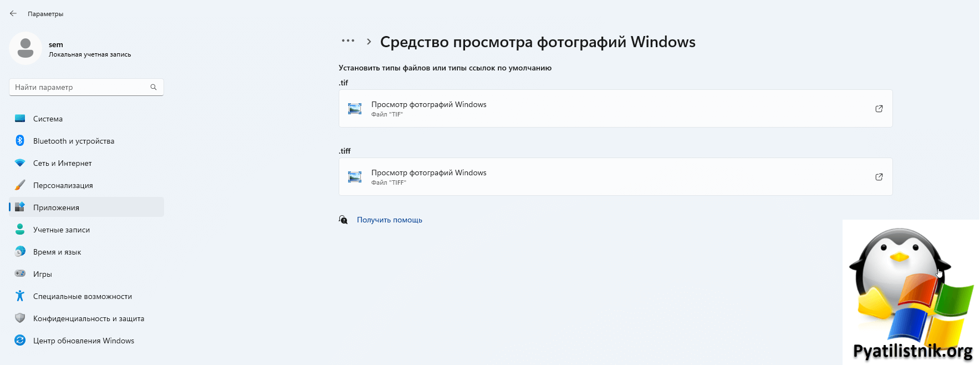
Task: Click the sem account name text
Action: click(56, 44)
